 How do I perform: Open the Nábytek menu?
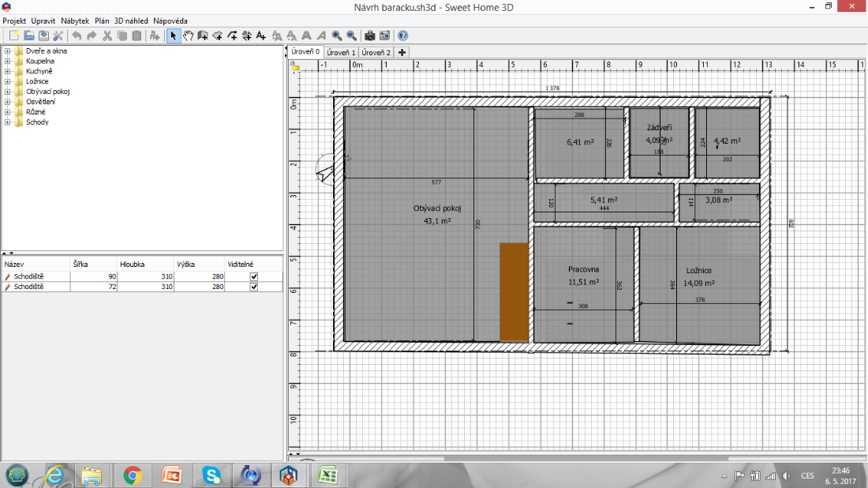tap(76, 21)
